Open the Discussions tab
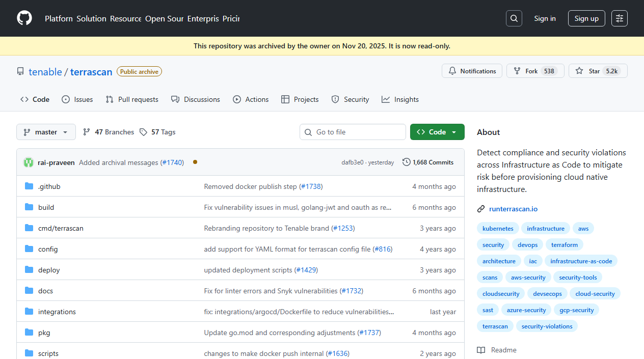The height and width of the screenshot is (359, 644). click(196, 99)
